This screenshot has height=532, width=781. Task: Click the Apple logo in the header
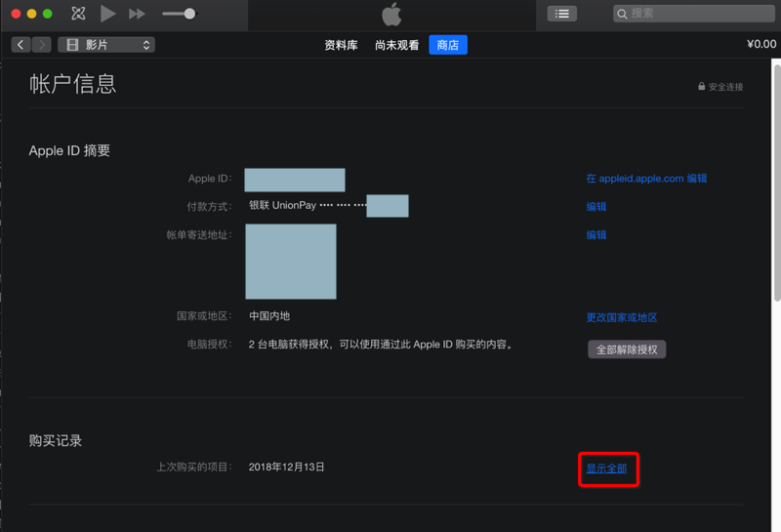pos(391,14)
